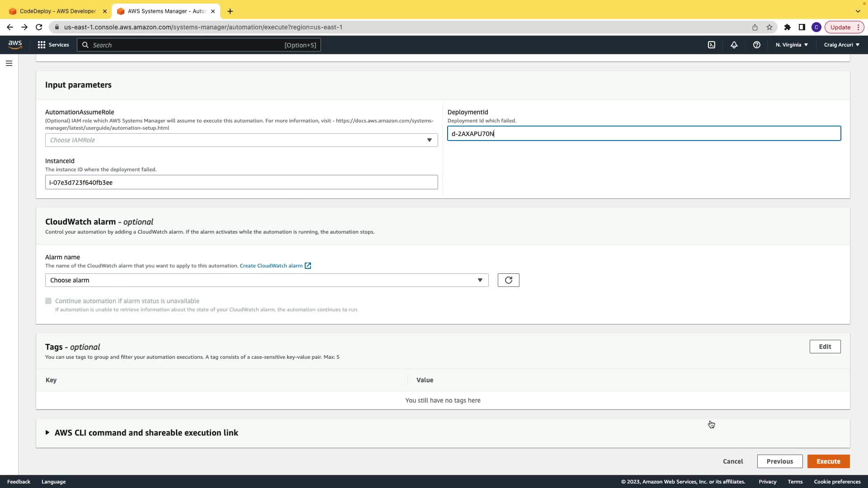Refresh the CloudWatch alarm list
868x488 pixels.
point(508,280)
